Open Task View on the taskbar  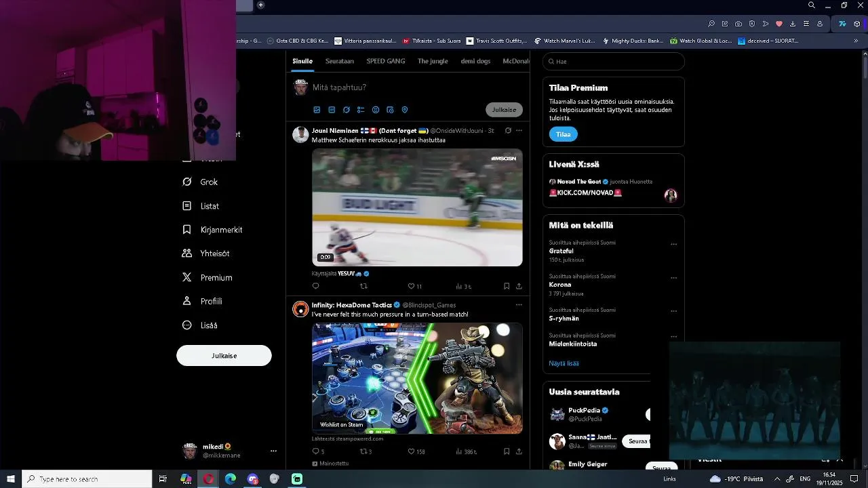[163, 479]
